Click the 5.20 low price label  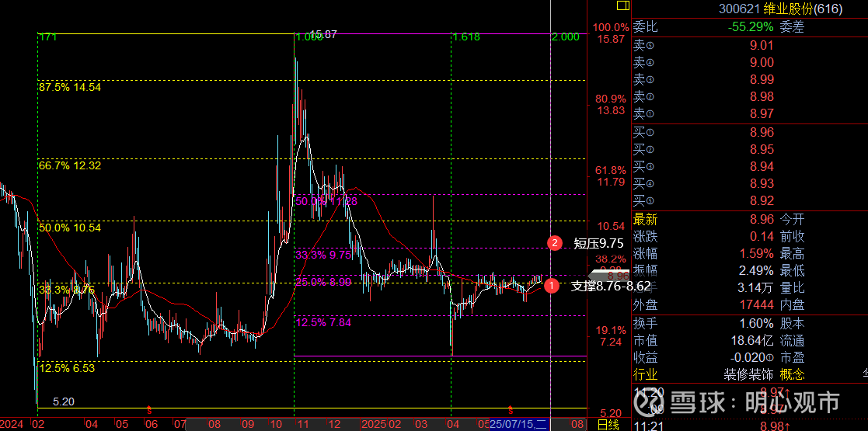[x=64, y=401]
